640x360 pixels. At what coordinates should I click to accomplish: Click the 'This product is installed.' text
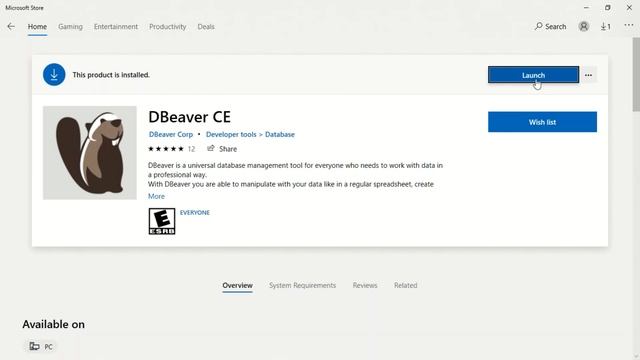click(x=111, y=75)
